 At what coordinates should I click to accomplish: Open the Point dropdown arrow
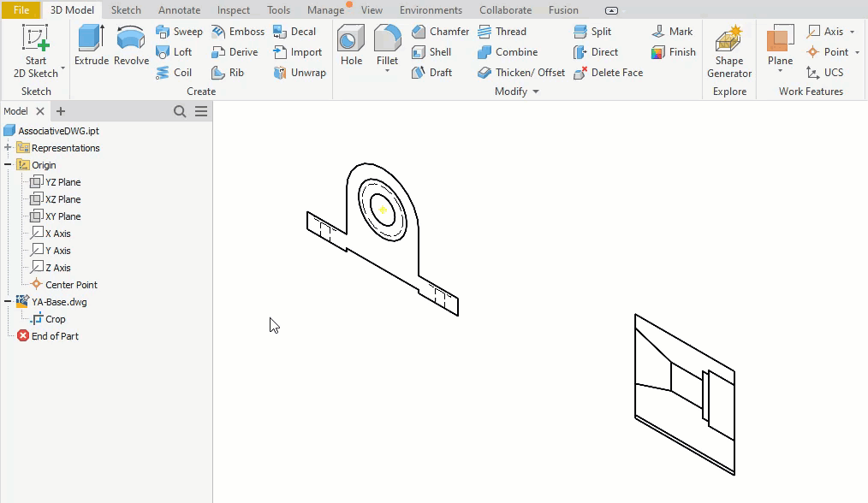pyautogui.click(x=857, y=52)
